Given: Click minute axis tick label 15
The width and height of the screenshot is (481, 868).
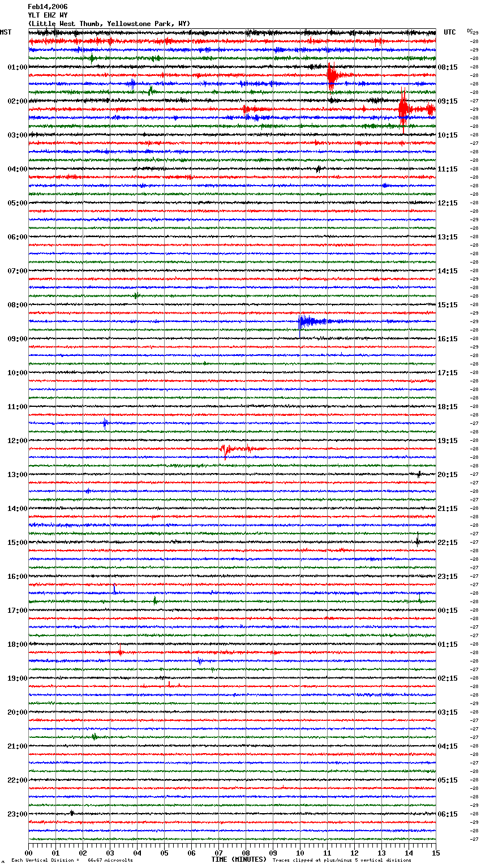Looking at the screenshot, I should (436, 853).
